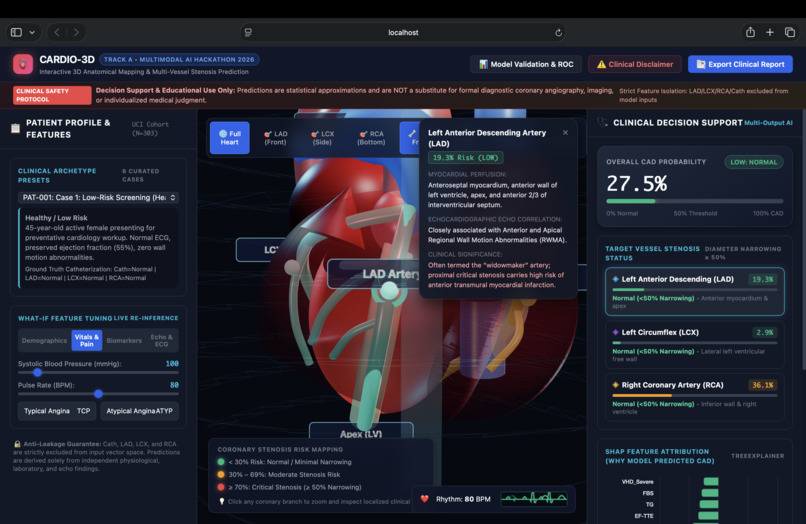The height and width of the screenshot is (524, 806).
Task: Click the RCA orange diamond icon
Action: (x=615, y=385)
